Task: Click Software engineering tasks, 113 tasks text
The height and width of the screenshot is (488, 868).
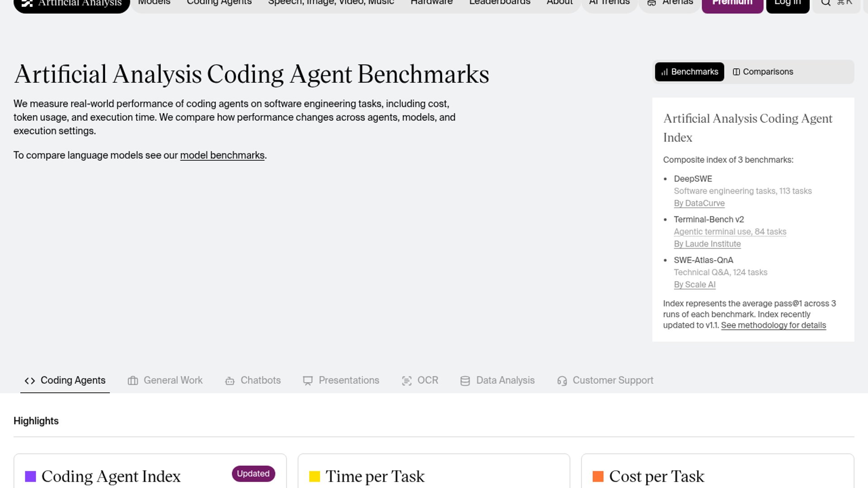Action: (x=743, y=191)
